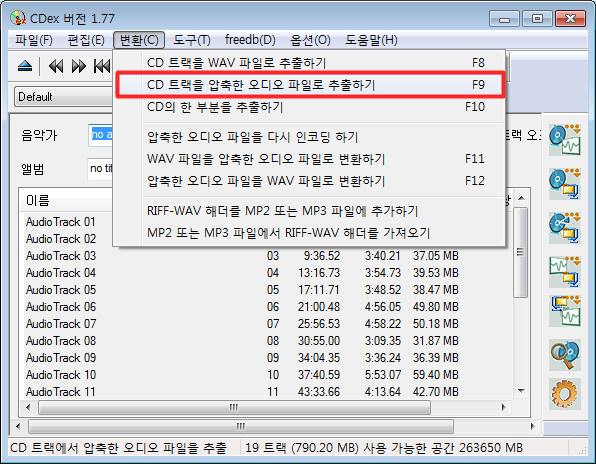Click track list horizontal scrollbar right arrow
The image size is (596, 464).
pyautogui.click(x=504, y=407)
